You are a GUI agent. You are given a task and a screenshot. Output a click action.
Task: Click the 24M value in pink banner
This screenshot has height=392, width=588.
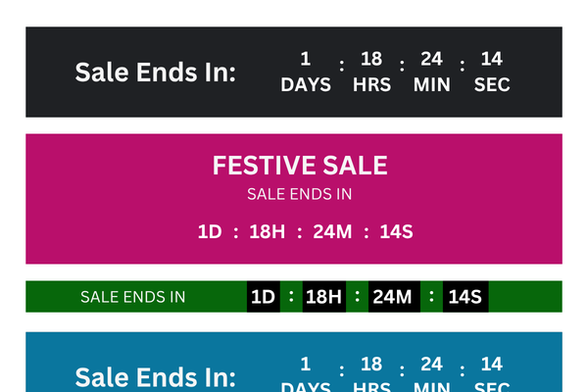coord(330,232)
